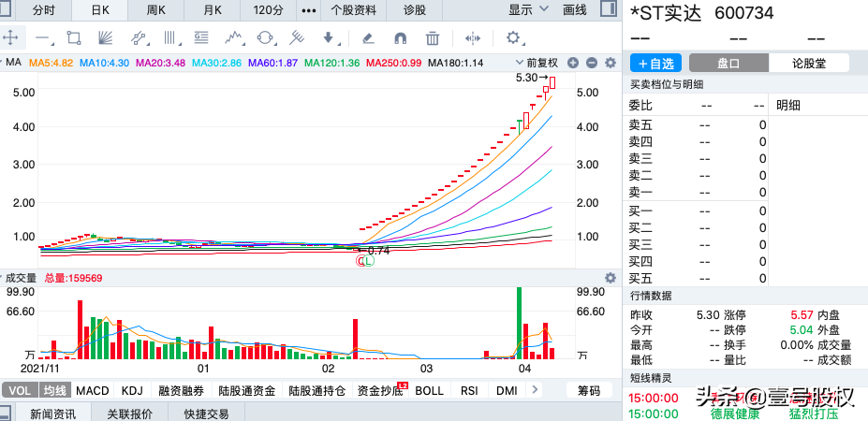This screenshot has width=868, height=421.
Task: Select the rectangle drawing tool
Action: click(74, 38)
